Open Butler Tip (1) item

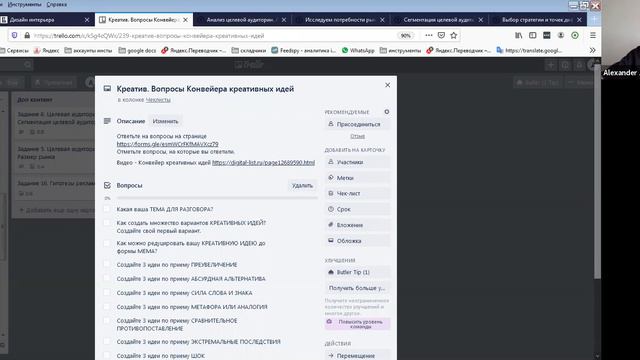pos(358,272)
